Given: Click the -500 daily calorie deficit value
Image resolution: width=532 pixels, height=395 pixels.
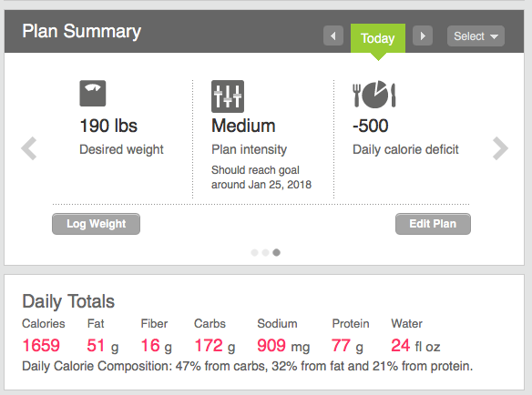Looking at the screenshot, I should point(371,126).
